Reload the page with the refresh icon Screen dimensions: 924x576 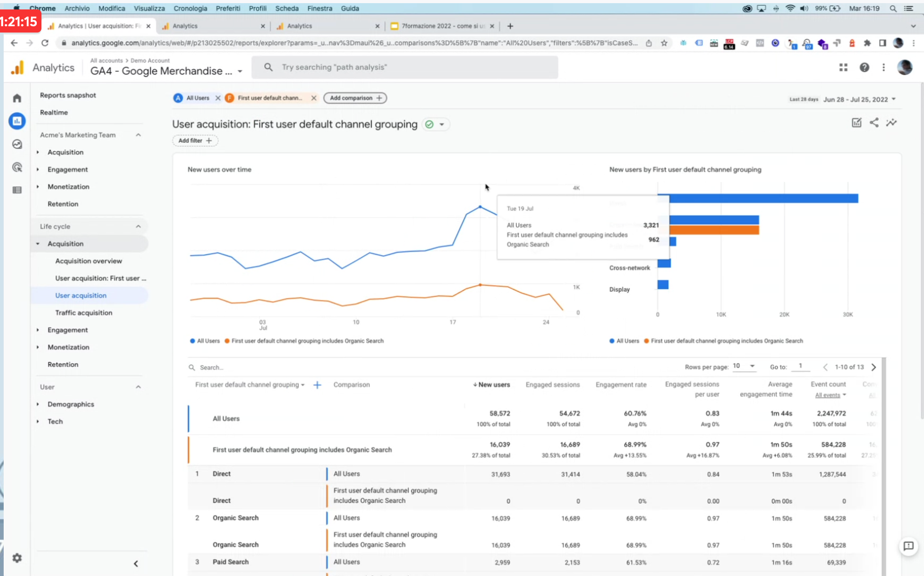point(45,43)
